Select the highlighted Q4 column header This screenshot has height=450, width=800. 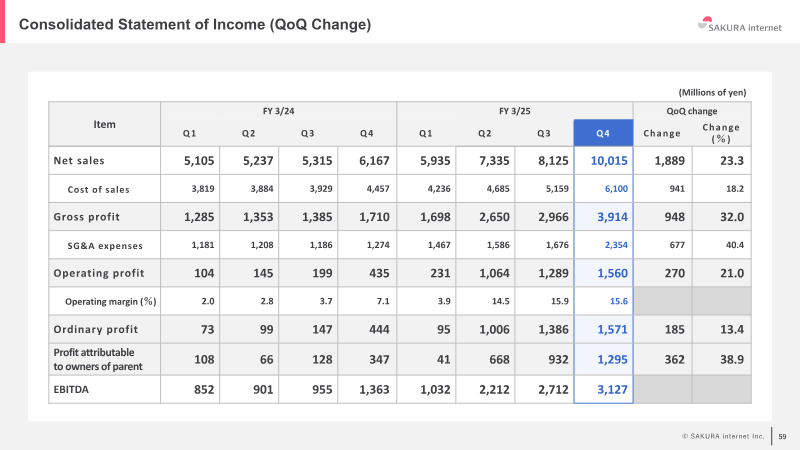(603, 133)
